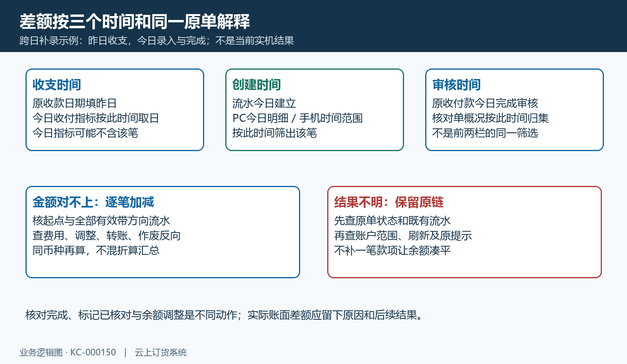Click the title 差额按三个时间和同一原单解释
Image resolution: width=627 pixels, height=364 pixels.
(135, 22)
